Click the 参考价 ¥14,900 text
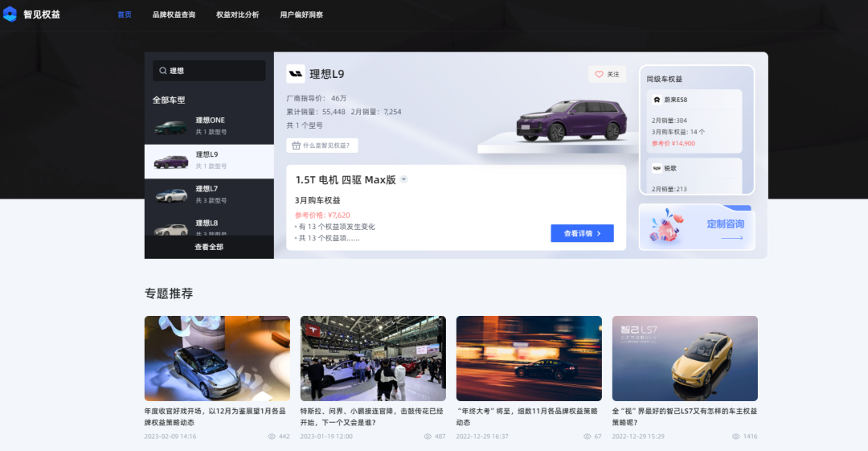The width and height of the screenshot is (868, 451). (674, 143)
